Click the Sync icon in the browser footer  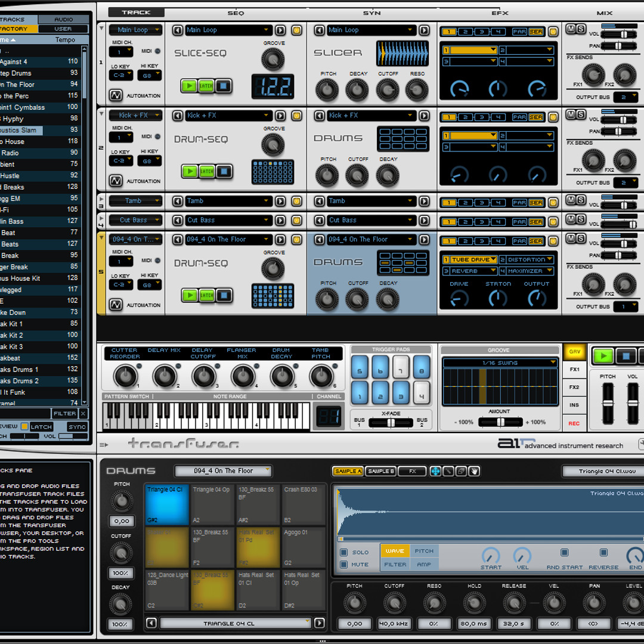(78, 427)
